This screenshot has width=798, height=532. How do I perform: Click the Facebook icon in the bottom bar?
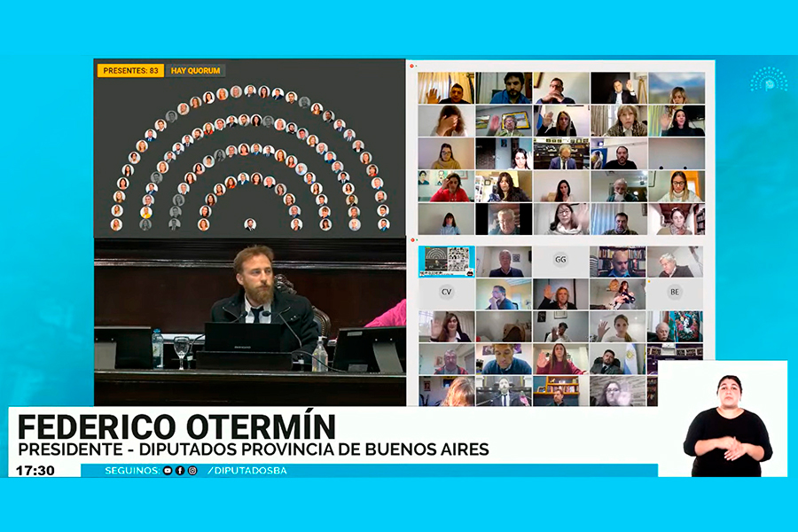[180, 471]
